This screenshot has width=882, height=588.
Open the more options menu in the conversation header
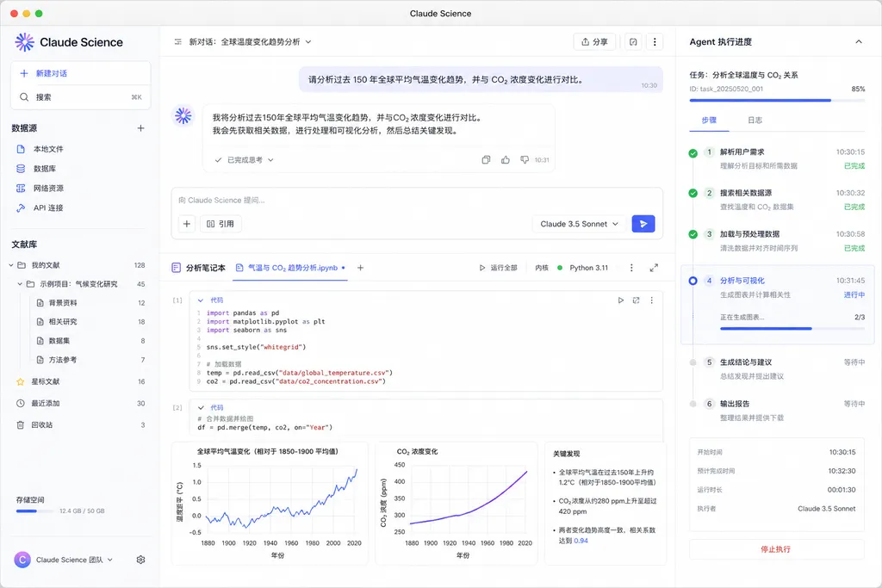(x=655, y=41)
